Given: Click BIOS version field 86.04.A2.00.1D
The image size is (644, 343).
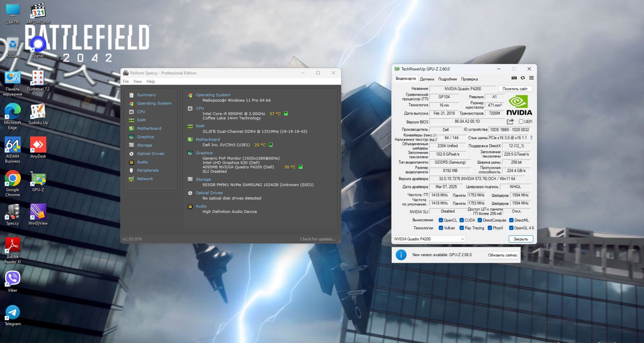Looking at the screenshot, I should pyautogui.click(x=467, y=122).
